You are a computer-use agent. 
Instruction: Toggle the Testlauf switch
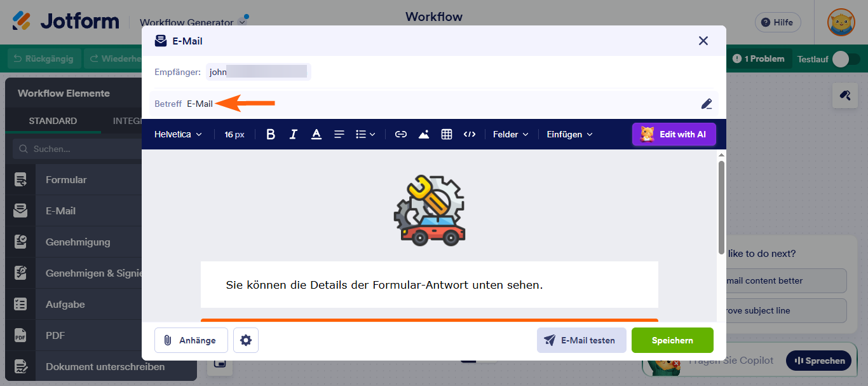coord(846,59)
